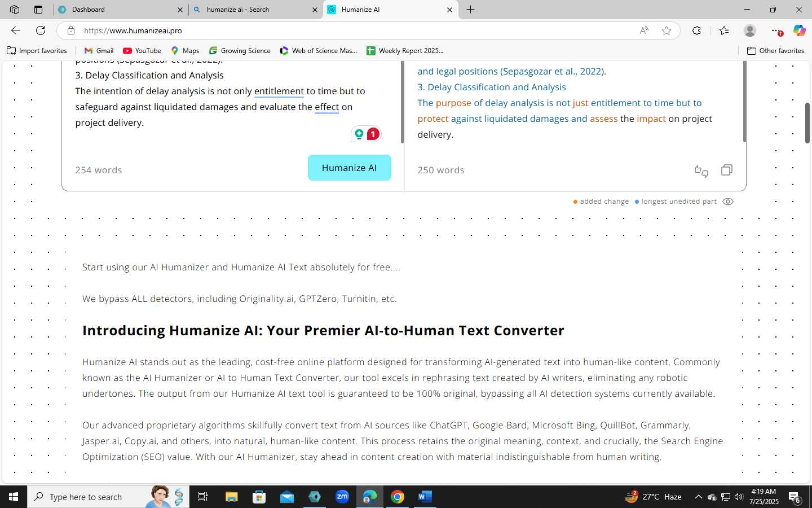Open weather widget showing 27°C Haze
Image resolution: width=812 pixels, height=508 pixels.
click(x=654, y=497)
